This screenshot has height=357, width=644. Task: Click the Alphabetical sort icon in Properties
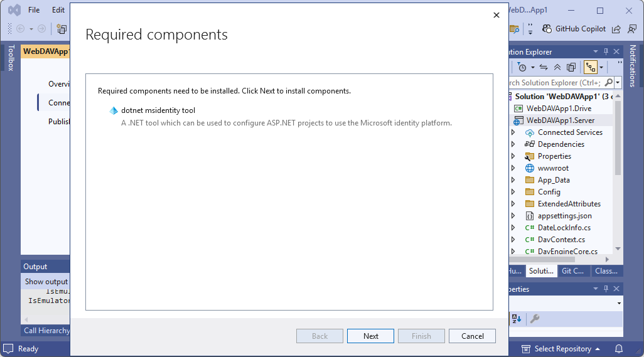(x=517, y=319)
